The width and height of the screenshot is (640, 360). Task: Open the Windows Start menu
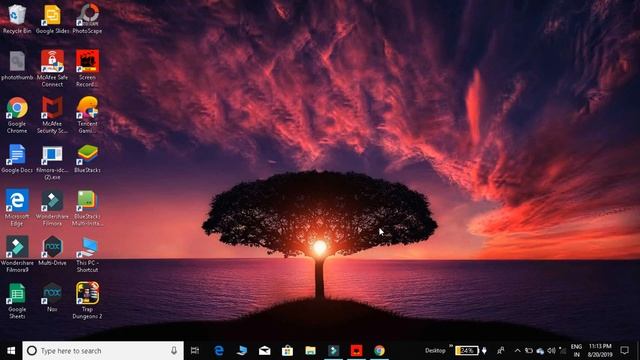coord(11,351)
